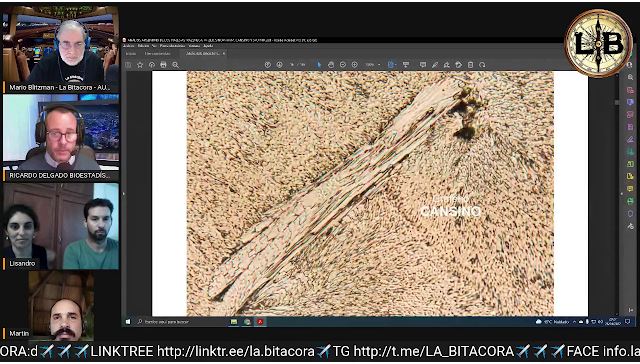
Task: Open Chrome from the taskbar
Action: pos(247,322)
